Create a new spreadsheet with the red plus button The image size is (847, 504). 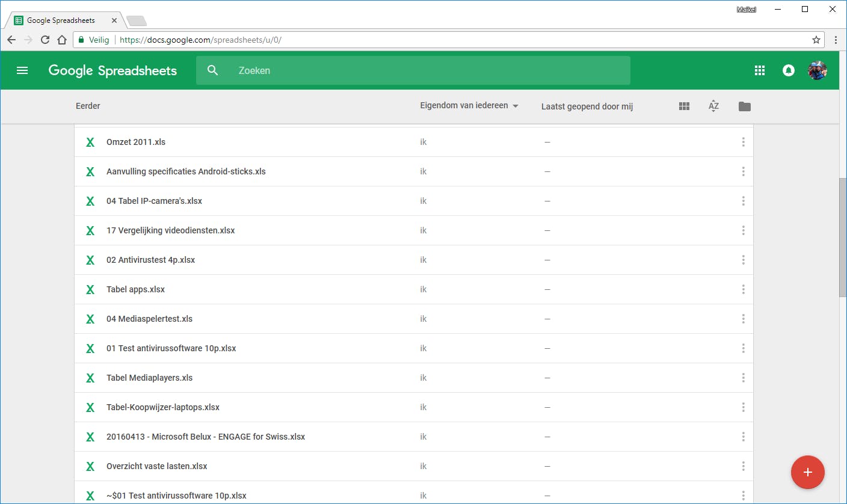[808, 472]
